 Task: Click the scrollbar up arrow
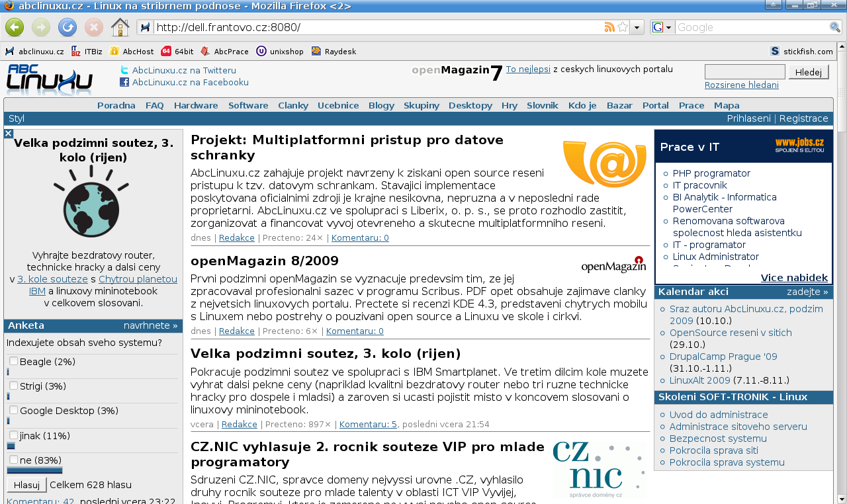841,47
